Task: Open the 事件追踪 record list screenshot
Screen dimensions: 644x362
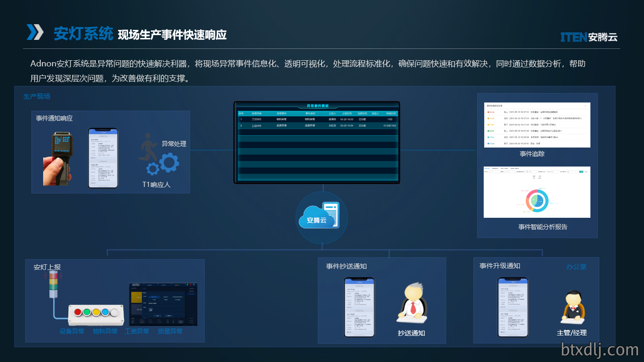Action: pos(537,125)
